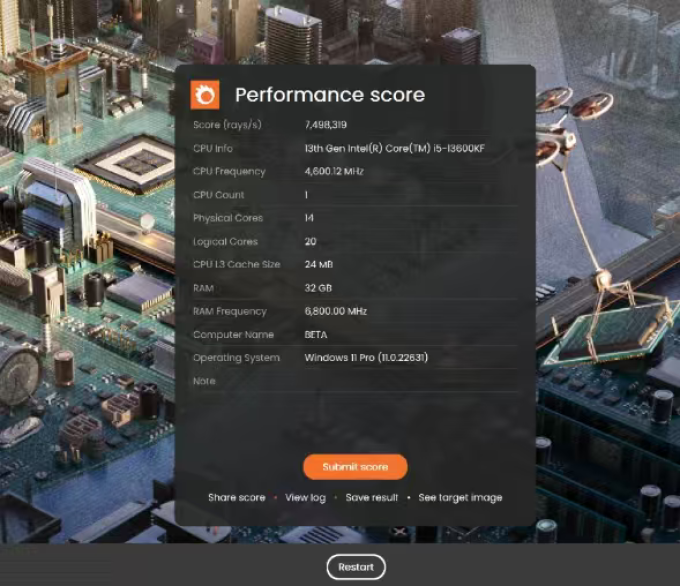Click the Physical Cores value 14
Screen dimensions: 680x586
(309, 218)
